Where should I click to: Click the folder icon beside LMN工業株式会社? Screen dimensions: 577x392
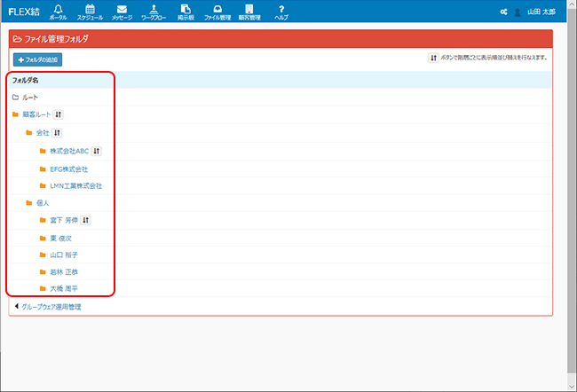tap(43, 186)
